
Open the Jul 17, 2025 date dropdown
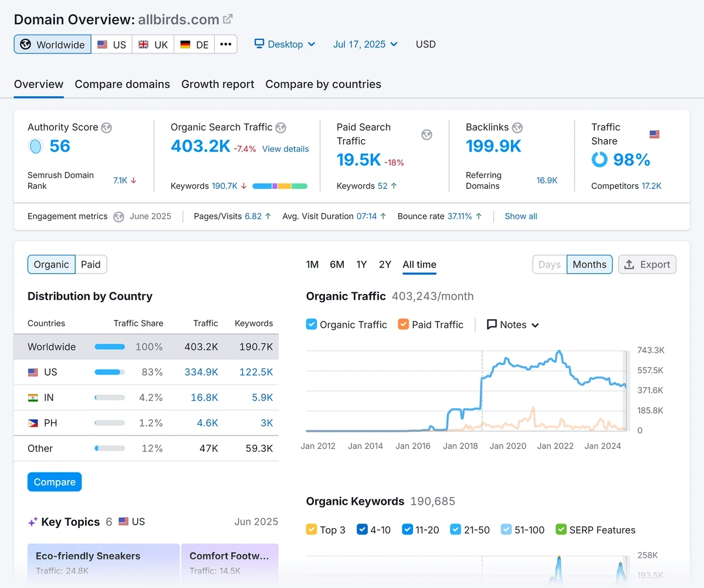coord(365,44)
